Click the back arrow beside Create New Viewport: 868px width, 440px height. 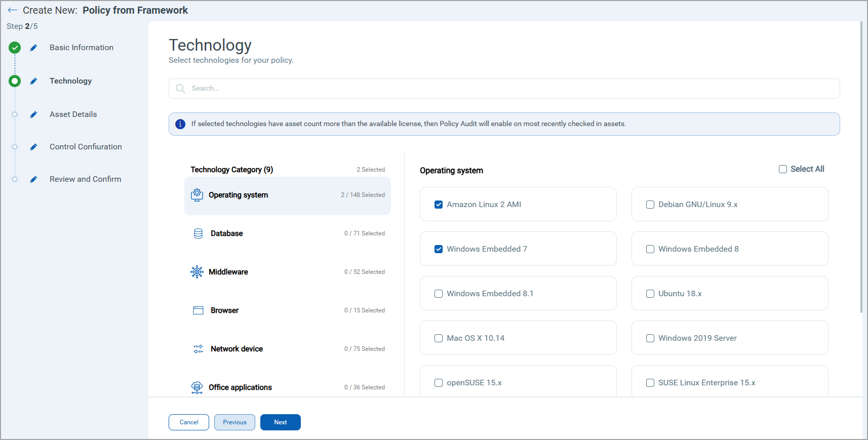[13, 11]
